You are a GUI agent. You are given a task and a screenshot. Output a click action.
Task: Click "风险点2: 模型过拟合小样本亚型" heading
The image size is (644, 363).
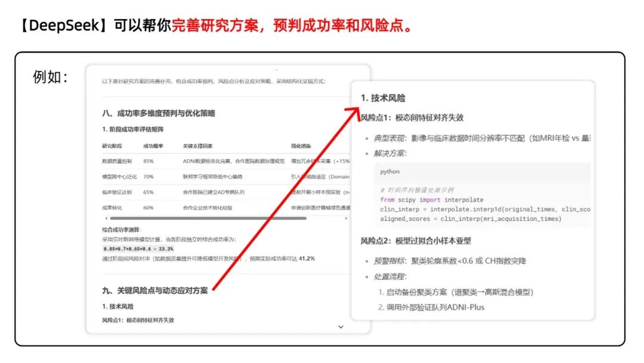click(416, 241)
